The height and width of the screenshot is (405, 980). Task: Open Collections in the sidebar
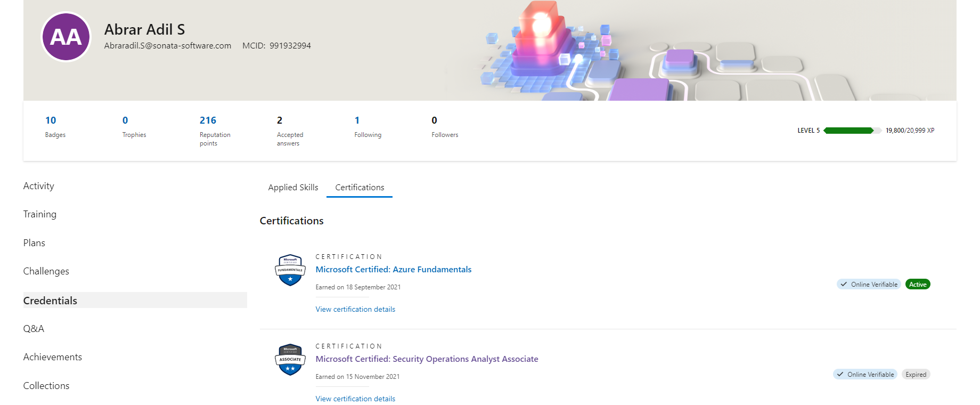[x=46, y=386]
